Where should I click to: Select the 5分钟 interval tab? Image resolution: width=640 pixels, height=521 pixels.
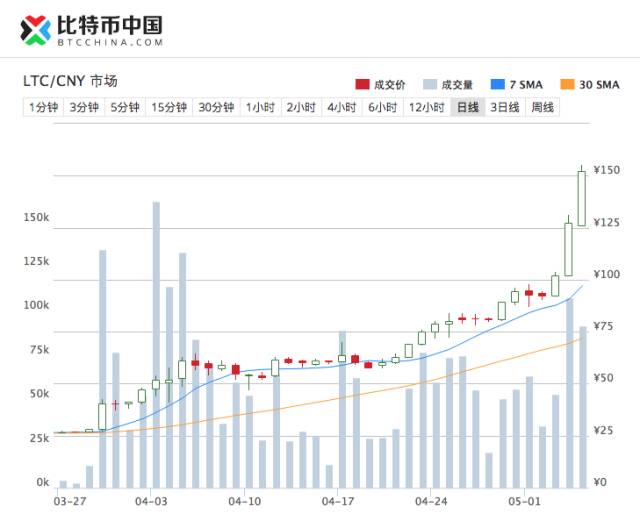tap(125, 107)
